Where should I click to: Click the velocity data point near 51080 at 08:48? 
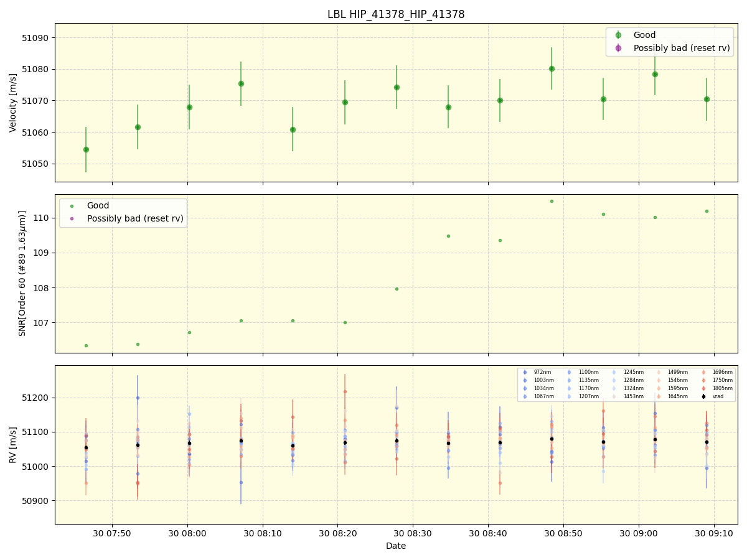(x=552, y=68)
